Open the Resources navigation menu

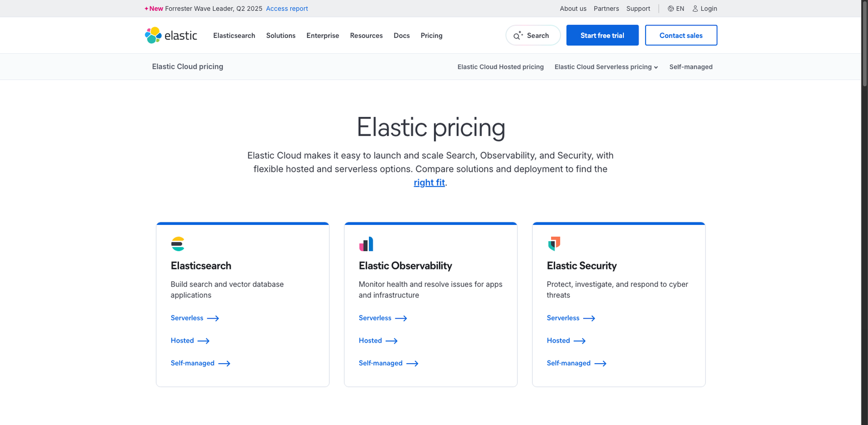pos(366,36)
